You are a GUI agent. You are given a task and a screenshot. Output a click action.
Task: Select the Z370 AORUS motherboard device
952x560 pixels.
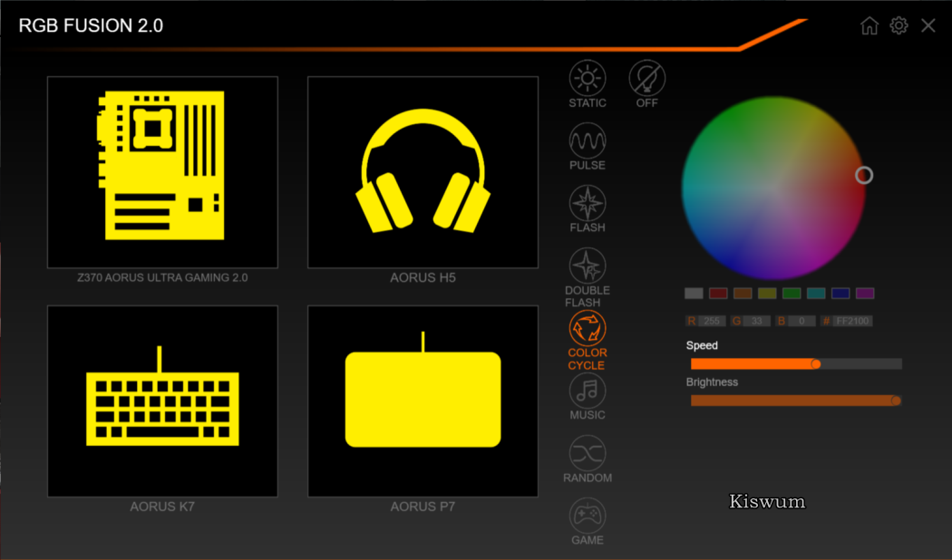click(162, 172)
